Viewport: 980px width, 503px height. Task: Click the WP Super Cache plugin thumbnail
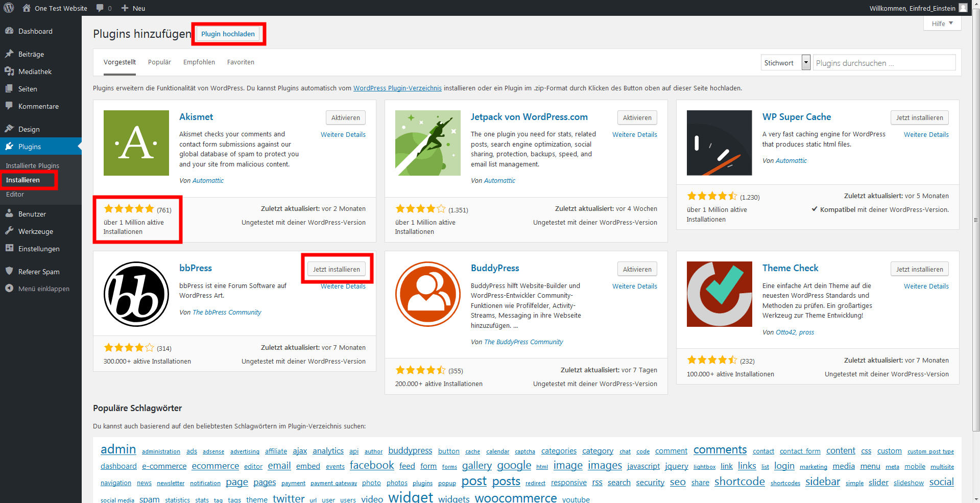(x=720, y=143)
